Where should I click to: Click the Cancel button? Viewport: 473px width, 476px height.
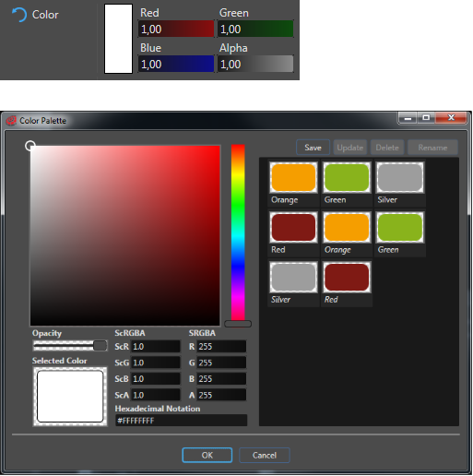pos(265,455)
